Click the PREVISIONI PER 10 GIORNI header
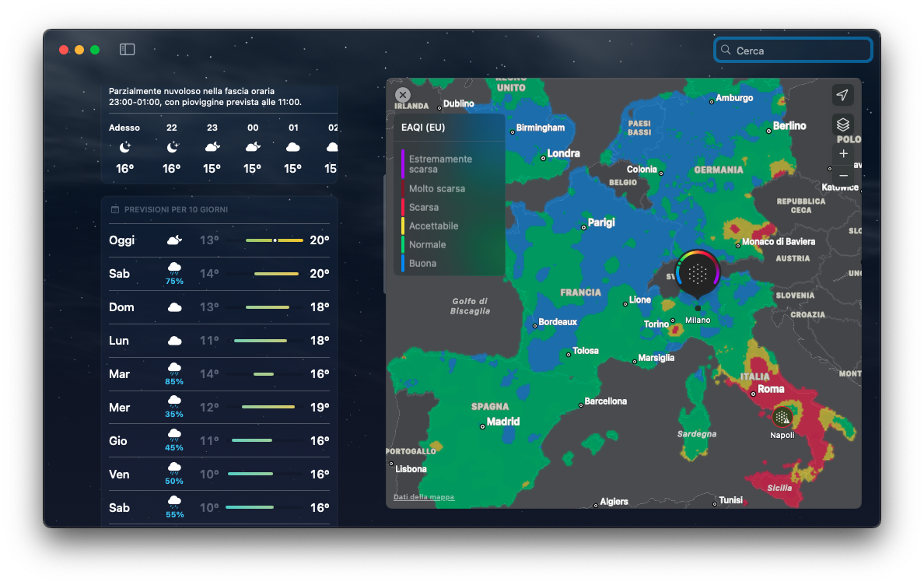The width and height of the screenshot is (924, 585). point(177,210)
